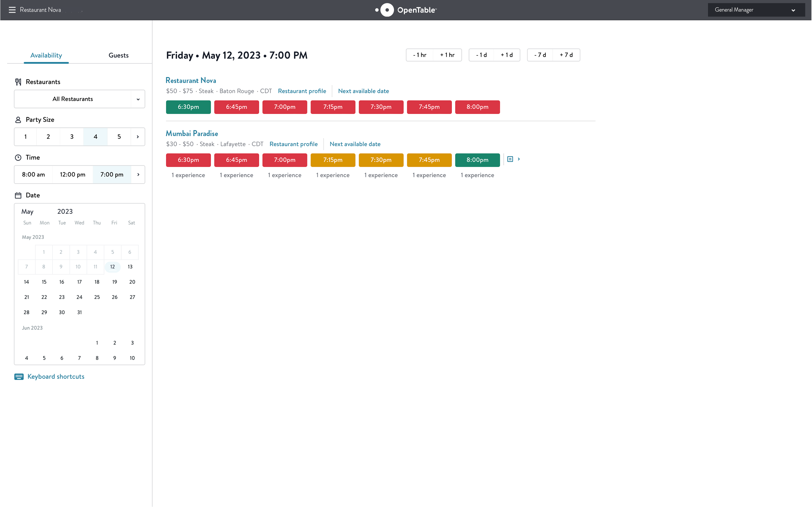Open the All Restaurants dropdown

pyautogui.click(x=80, y=99)
